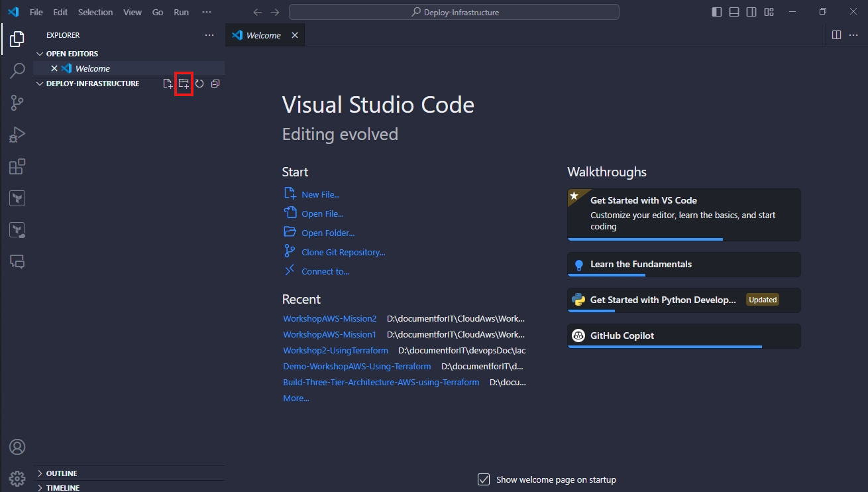Click the Connect to... link

click(325, 271)
